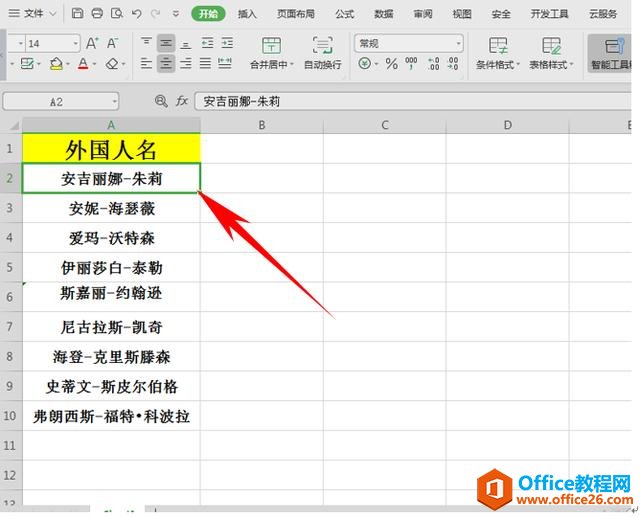Open Print Preview icon
640x517 pixels.
coord(117,13)
